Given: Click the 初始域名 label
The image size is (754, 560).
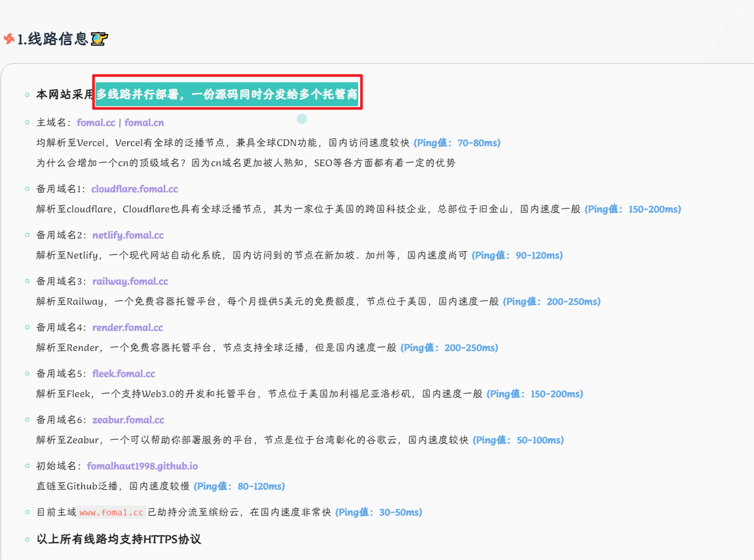Looking at the screenshot, I should coord(58,466).
